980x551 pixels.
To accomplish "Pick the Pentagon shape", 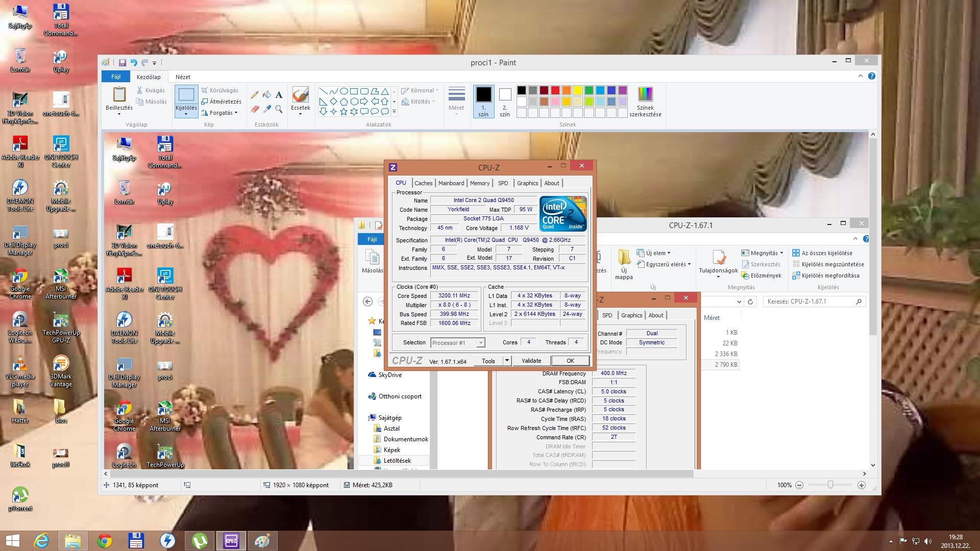I will pos(344,102).
